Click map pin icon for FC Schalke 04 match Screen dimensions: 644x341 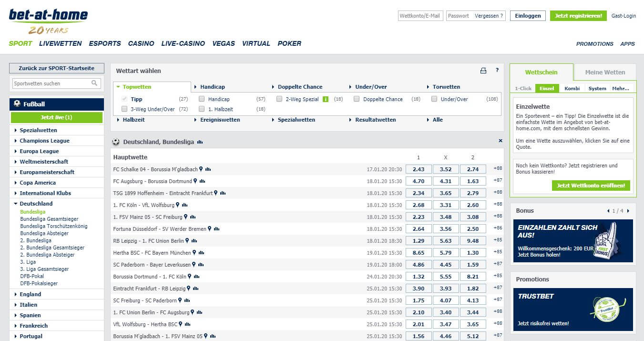coord(201,169)
